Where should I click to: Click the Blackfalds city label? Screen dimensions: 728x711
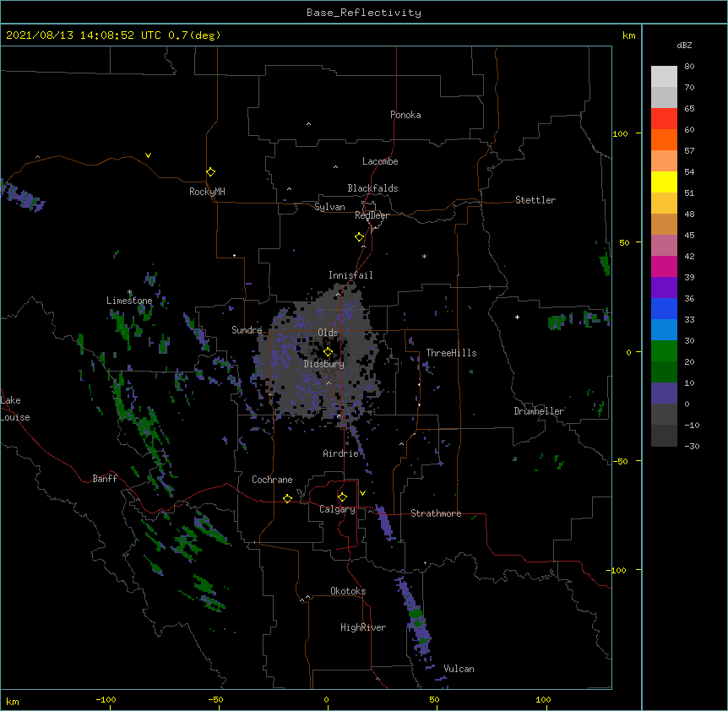372,188
